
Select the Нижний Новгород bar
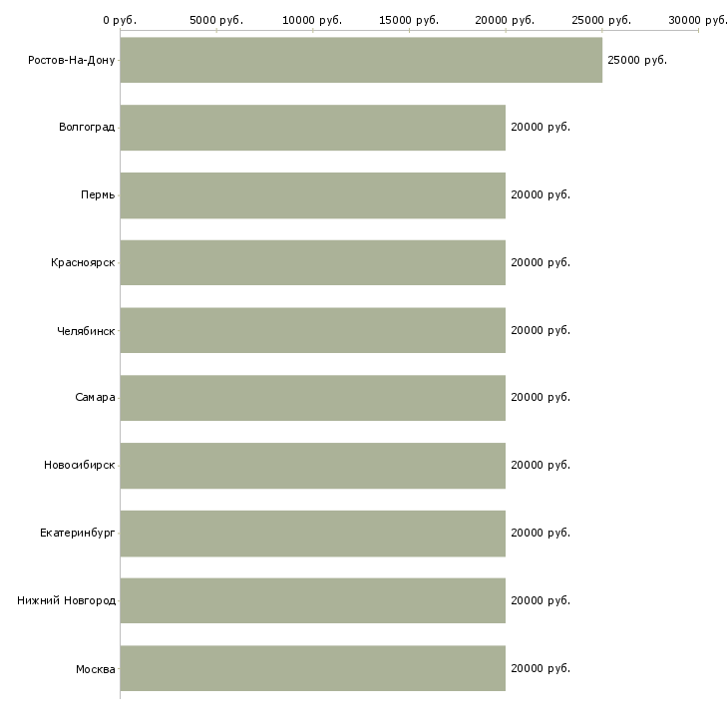(x=312, y=600)
